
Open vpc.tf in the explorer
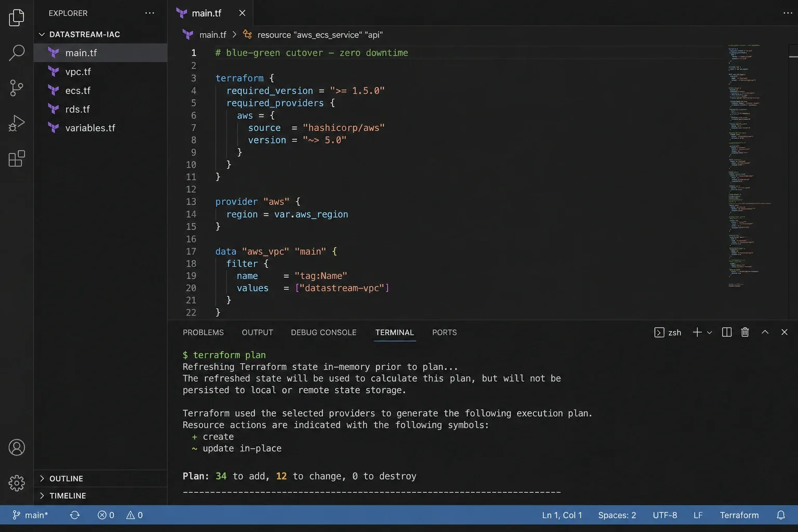[101, 72]
